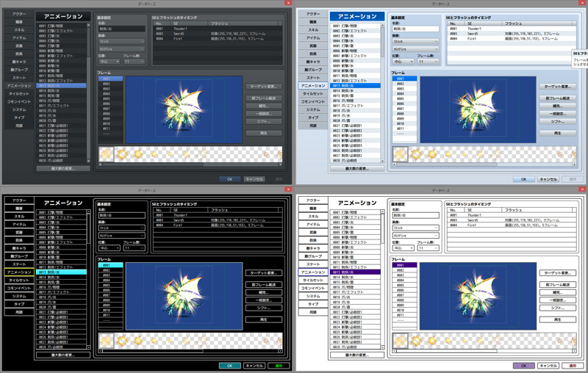This screenshot has width=588, height=373.
Task: Select 0021 打撃/必殺技1 in white window list
Action: pos(356,312)
